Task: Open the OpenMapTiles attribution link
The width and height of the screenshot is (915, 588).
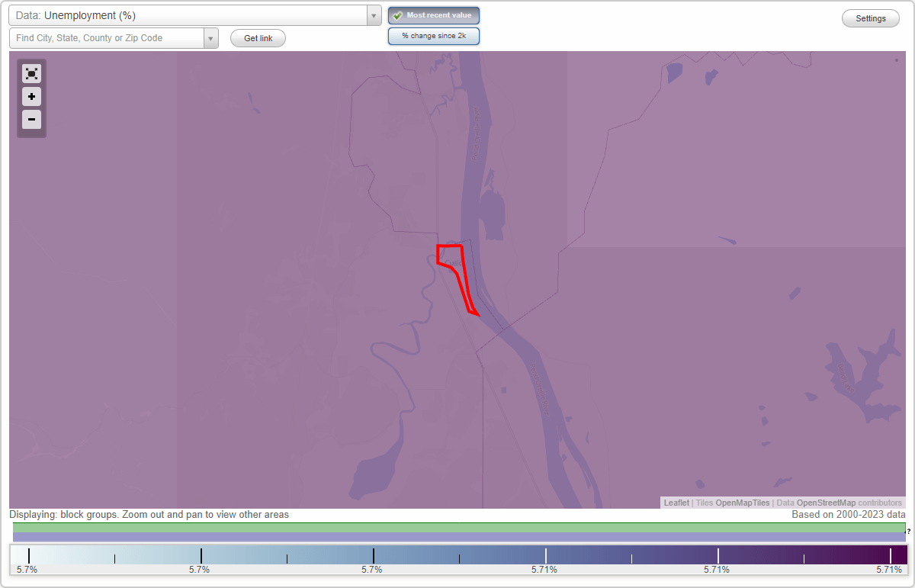Action: point(743,503)
